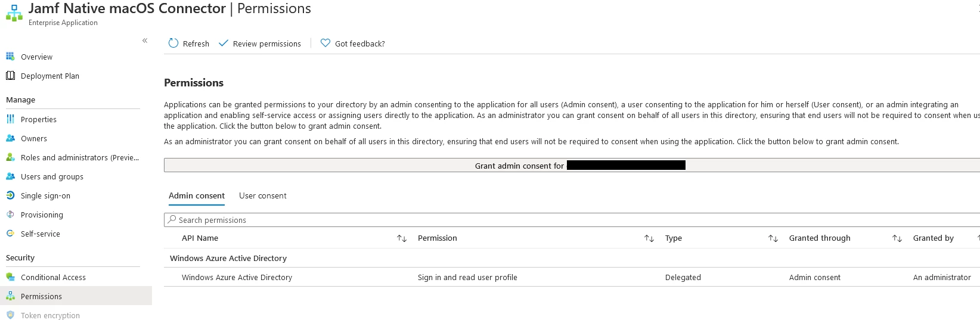This screenshot has height=320, width=980.
Task: Click the Roles and administrators icon
Action: pos(10,157)
